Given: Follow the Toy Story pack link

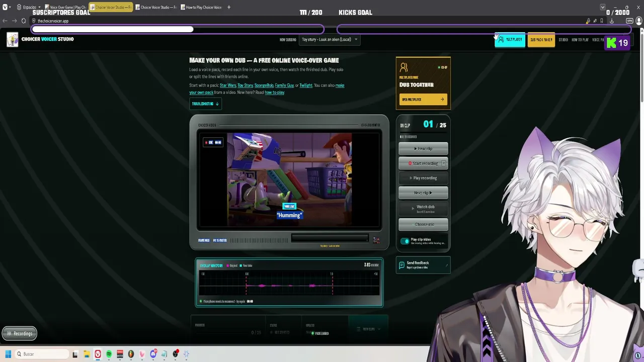Looking at the screenshot, I should pos(245,85).
